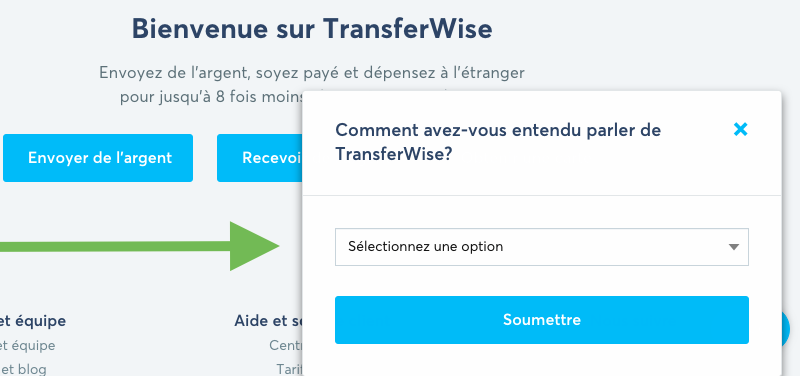Open the "Centr..." help center footer link
This screenshot has width=800, height=376.
pyautogui.click(x=286, y=345)
